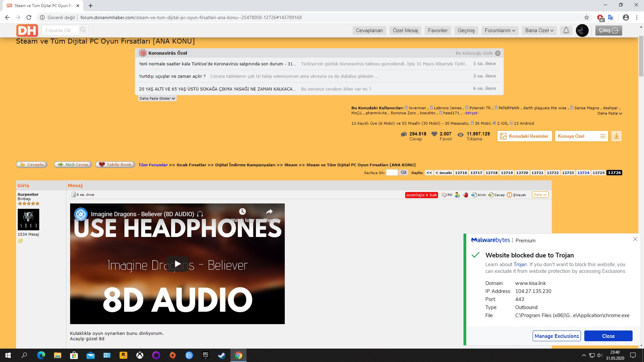Screen dimensions: 644x362
Task: Open Cevaplanan in top menu
Action: coord(369,31)
